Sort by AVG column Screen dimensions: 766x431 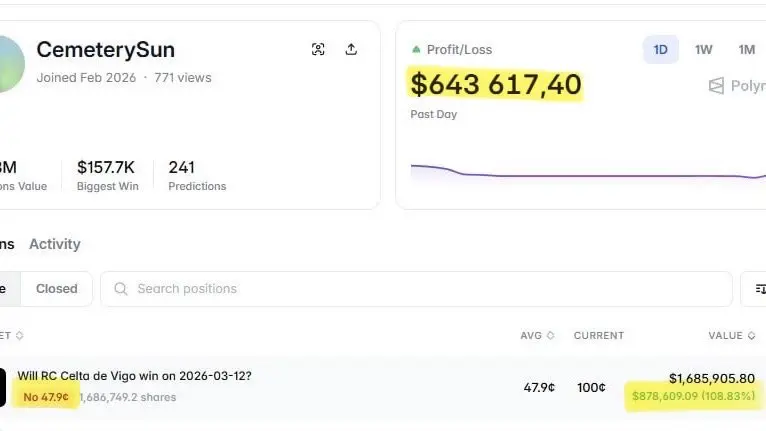coord(537,336)
